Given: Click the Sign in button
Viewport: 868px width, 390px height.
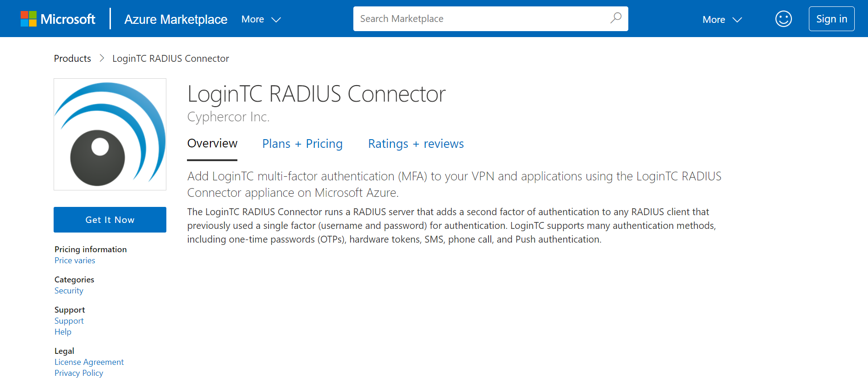Looking at the screenshot, I should tap(831, 19).
